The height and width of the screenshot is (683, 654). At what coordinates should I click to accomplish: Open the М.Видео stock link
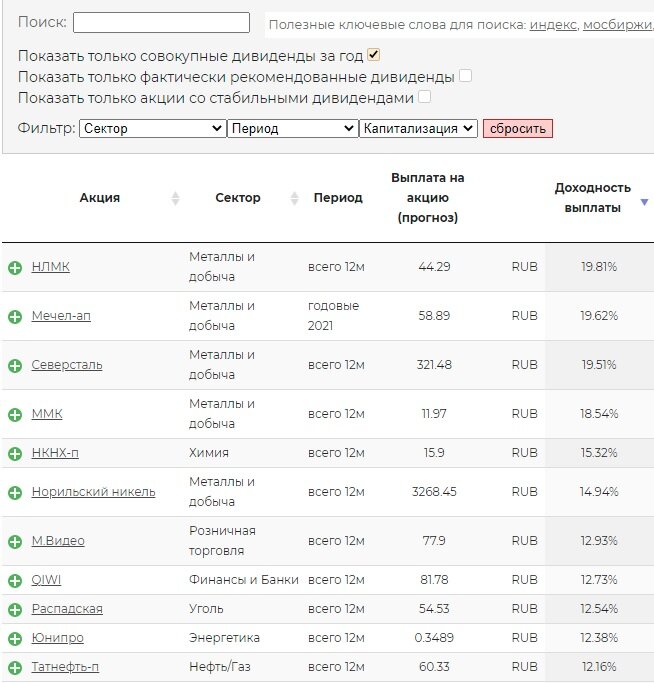pos(58,541)
